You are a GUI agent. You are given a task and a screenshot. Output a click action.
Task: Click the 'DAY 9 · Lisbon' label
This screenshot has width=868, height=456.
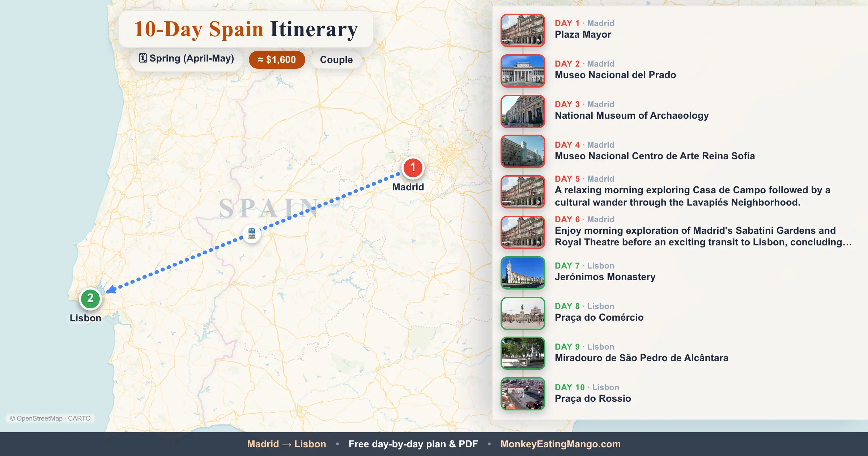coord(584,347)
